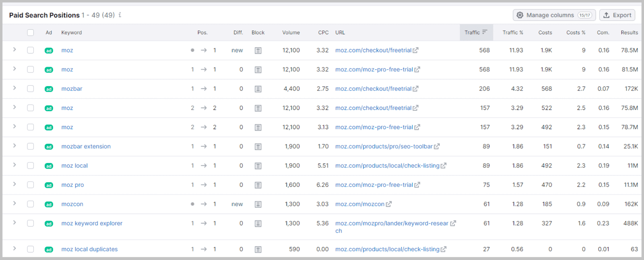
Task: Tick the select-all checkbox in table header
Action: (x=31, y=33)
